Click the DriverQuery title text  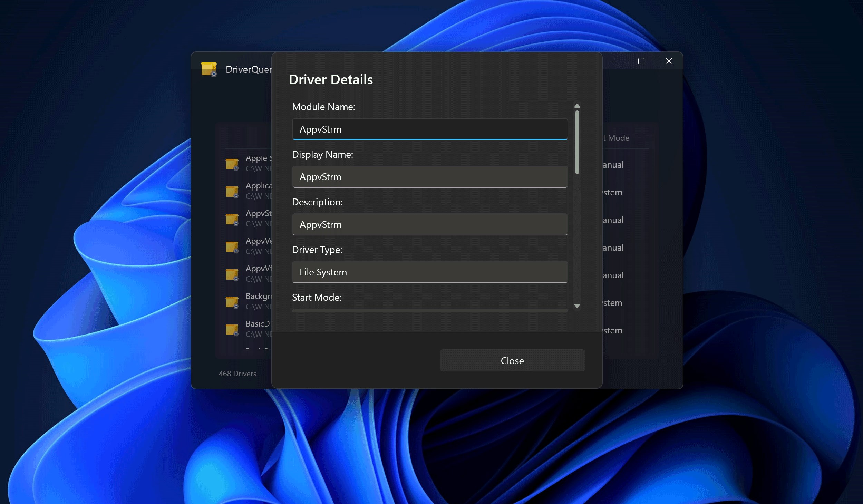point(249,70)
